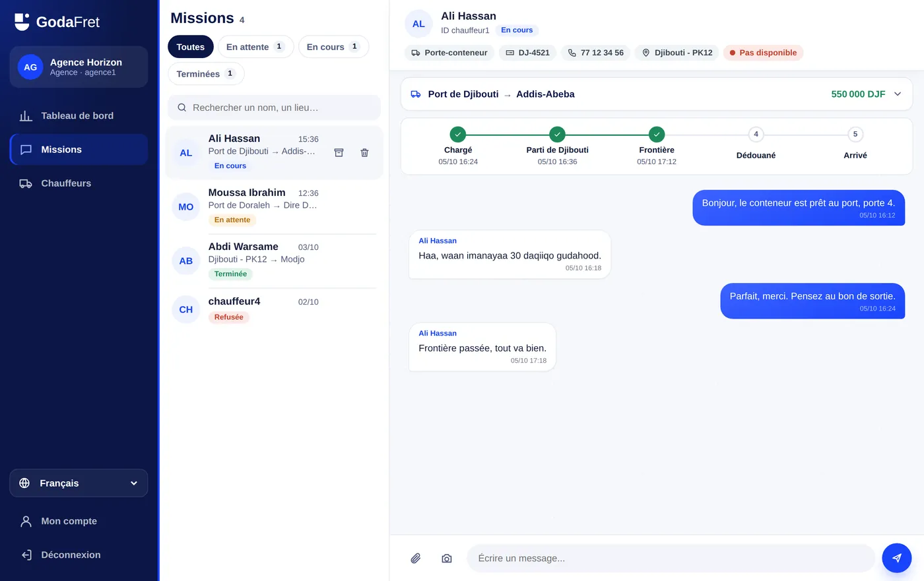This screenshot has height=581, width=924.
Task: Go to Chauffeurs section
Action: tap(79, 183)
